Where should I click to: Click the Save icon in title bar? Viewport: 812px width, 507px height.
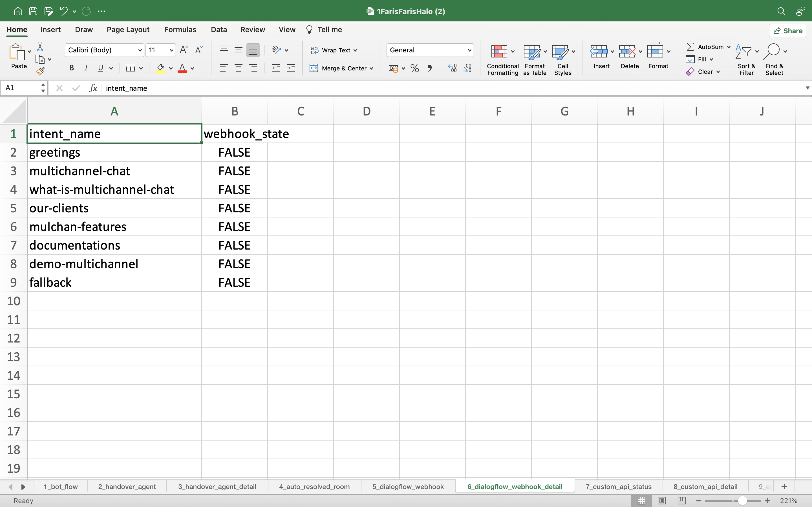coord(33,11)
